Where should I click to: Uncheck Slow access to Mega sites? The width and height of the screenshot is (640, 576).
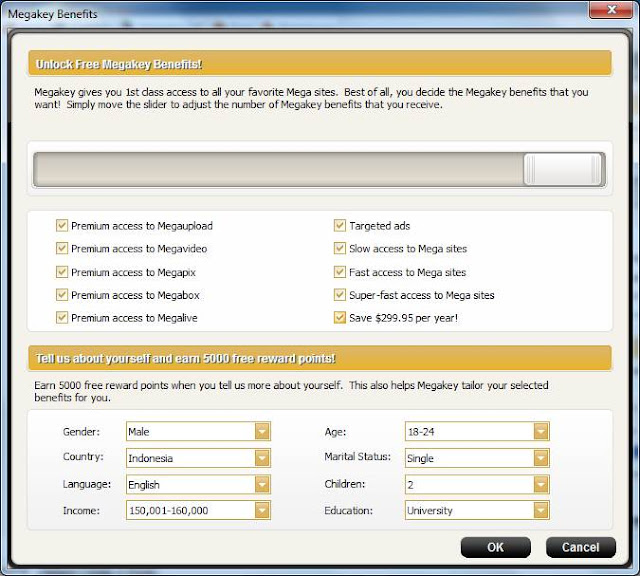click(340, 248)
